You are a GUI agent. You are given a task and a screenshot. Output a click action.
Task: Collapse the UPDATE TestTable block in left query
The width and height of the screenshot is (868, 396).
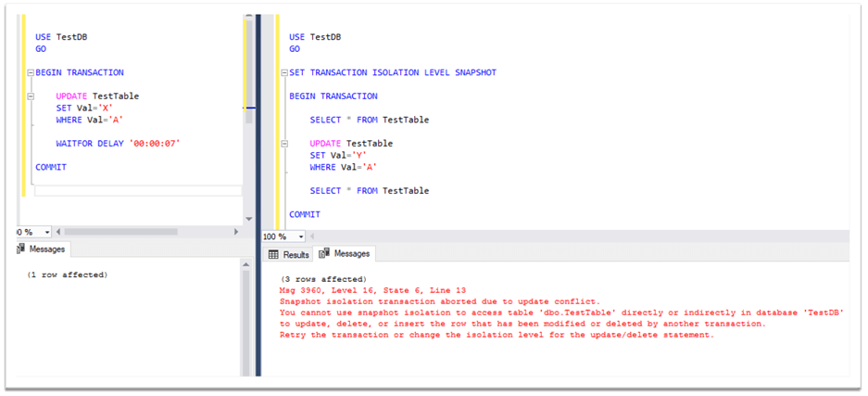click(x=31, y=96)
